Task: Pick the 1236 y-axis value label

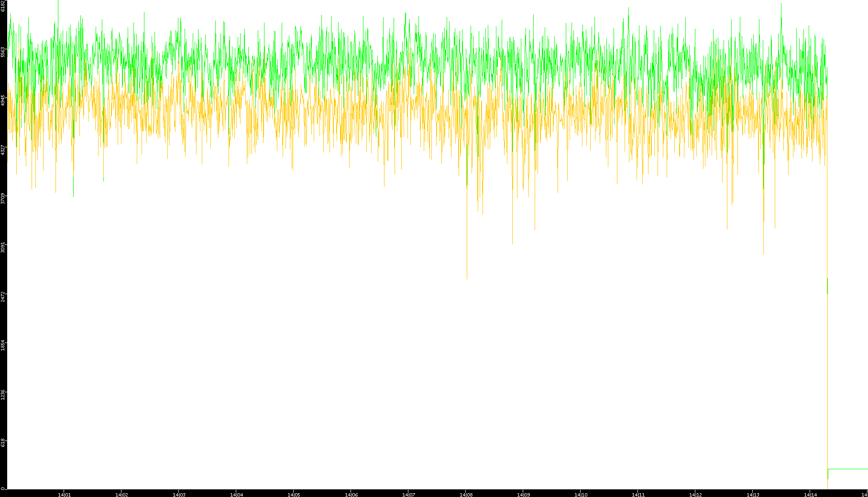Action: tap(3, 395)
